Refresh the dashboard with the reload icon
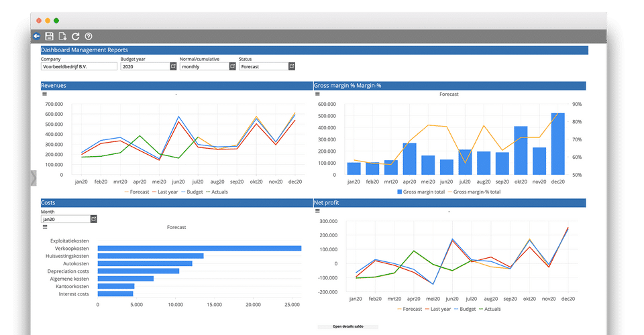The width and height of the screenshot is (644, 335). point(76,36)
